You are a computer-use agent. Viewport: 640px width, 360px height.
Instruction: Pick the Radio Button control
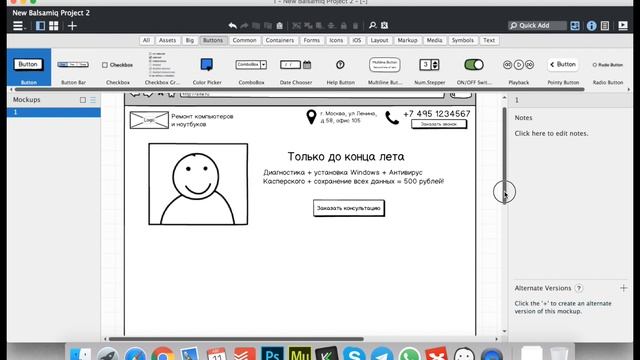[608, 67]
